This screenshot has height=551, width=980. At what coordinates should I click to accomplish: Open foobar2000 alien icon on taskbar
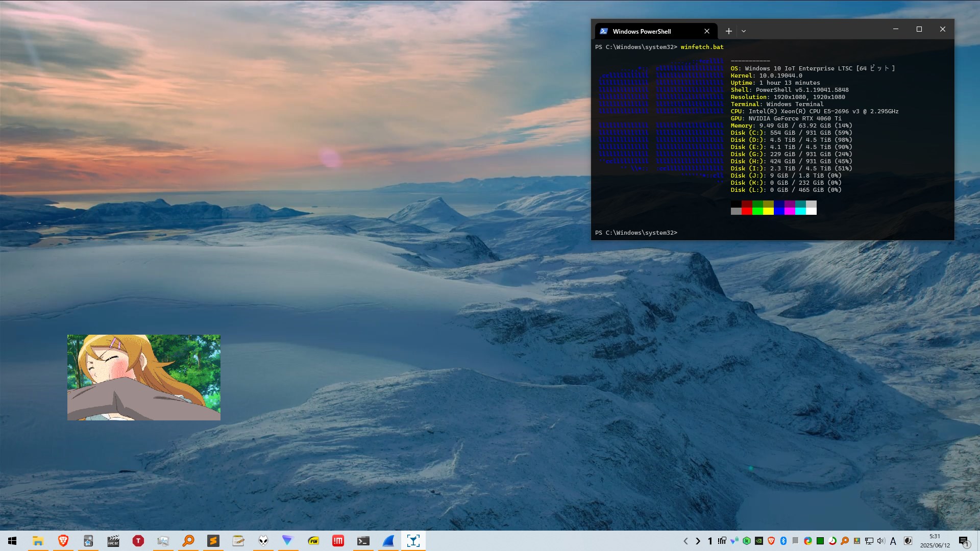tap(263, 541)
